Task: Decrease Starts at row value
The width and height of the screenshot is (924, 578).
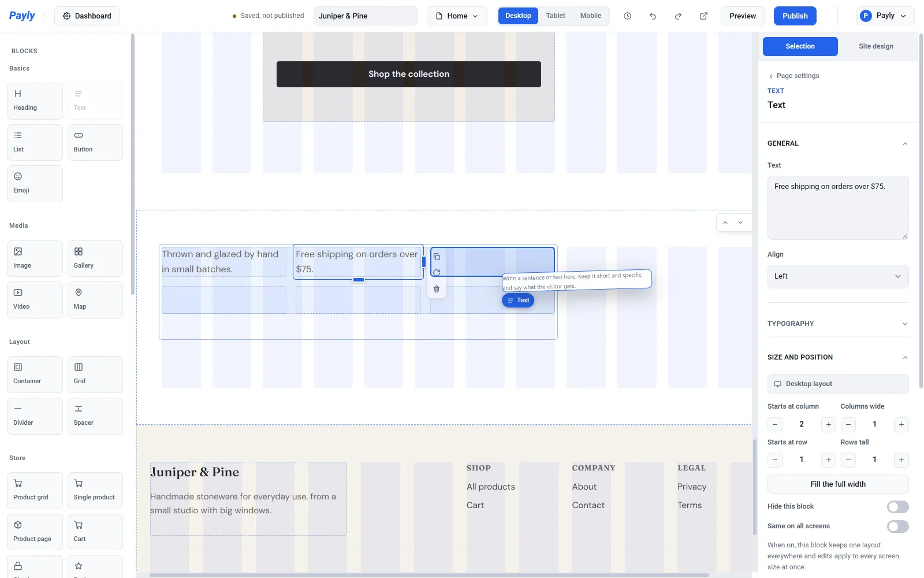Action: (x=775, y=460)
